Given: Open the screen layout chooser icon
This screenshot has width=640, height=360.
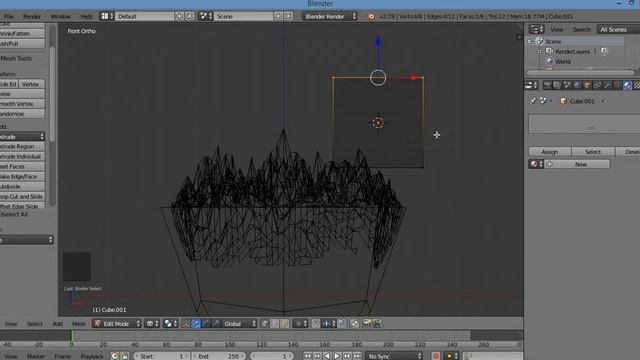Looking at the screenshot, I should 107,16.
